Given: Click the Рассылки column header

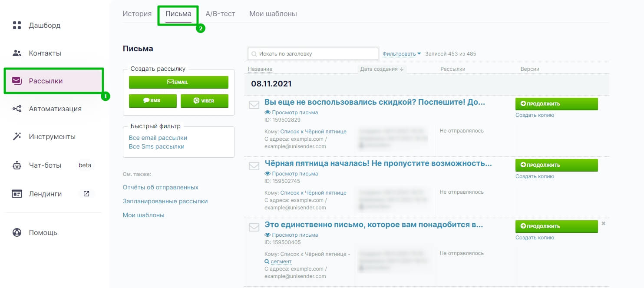Looking at the screenshot, I should tap(453, 69).
